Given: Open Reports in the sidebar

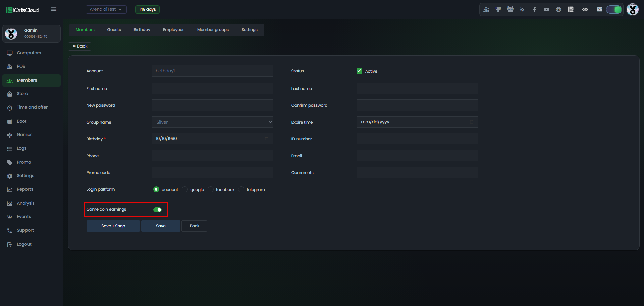Looking at the screenshot, I should click(x=32, y=189).
